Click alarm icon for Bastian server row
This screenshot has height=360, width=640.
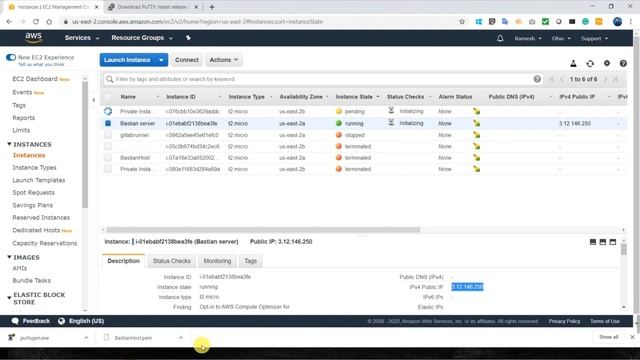pyautogui.click(x=476, y=123)
